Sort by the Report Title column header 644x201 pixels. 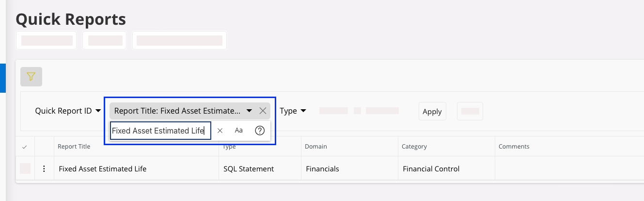pyautogui.click(x=74, y=146)
